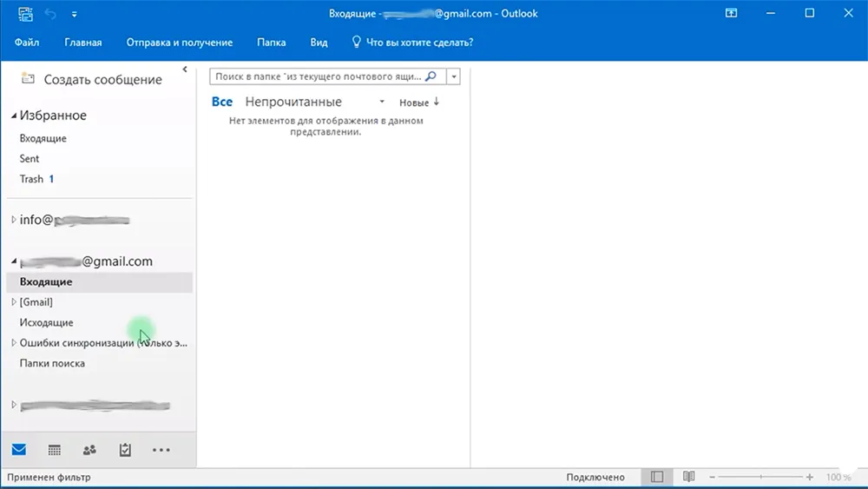
Task: Click the zoom slider in status bar
Action: (x=760, y=477)
